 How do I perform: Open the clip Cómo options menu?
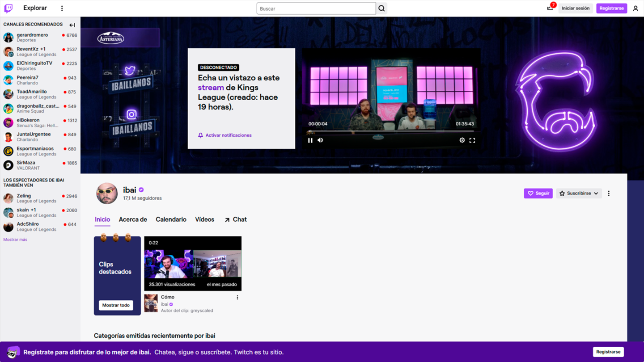click(237, 297)
